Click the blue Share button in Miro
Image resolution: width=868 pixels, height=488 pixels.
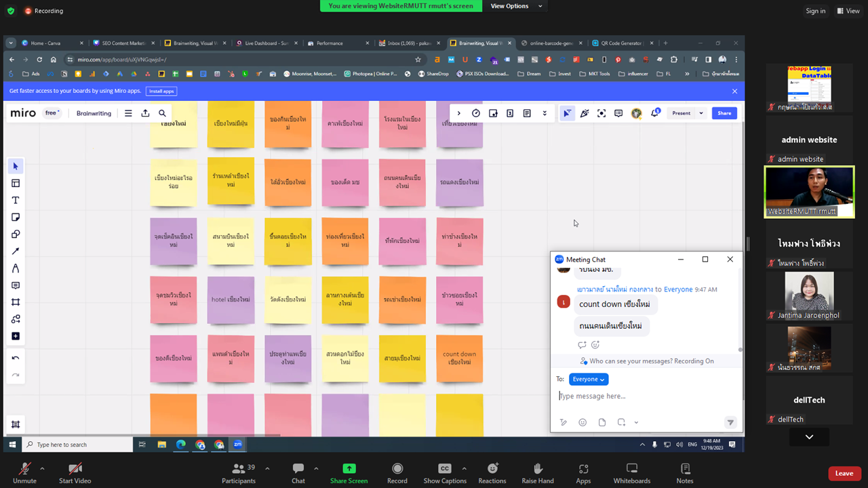click(724, 113)
